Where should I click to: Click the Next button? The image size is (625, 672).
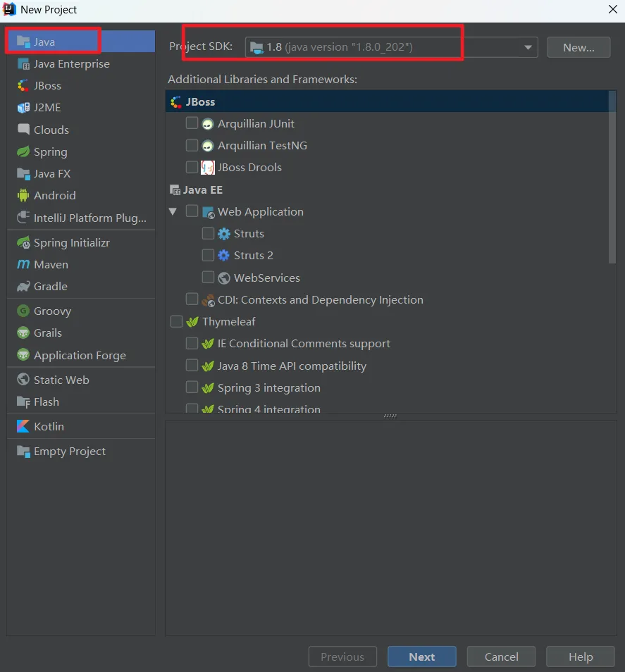[x=422, y=657]
